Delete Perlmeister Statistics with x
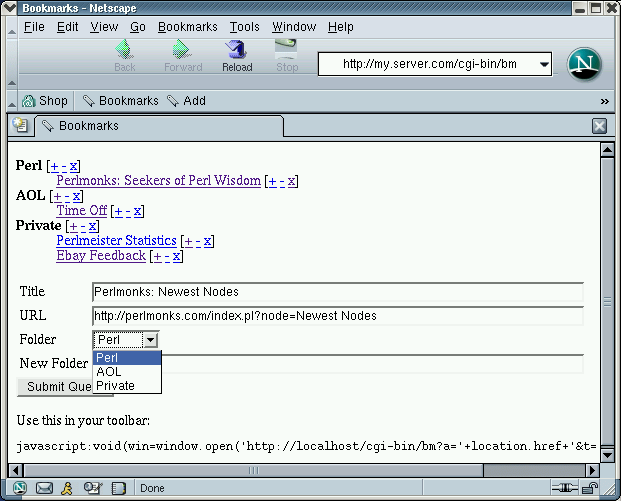The width and height of the screenshot is (621, 501). [208, 242]
